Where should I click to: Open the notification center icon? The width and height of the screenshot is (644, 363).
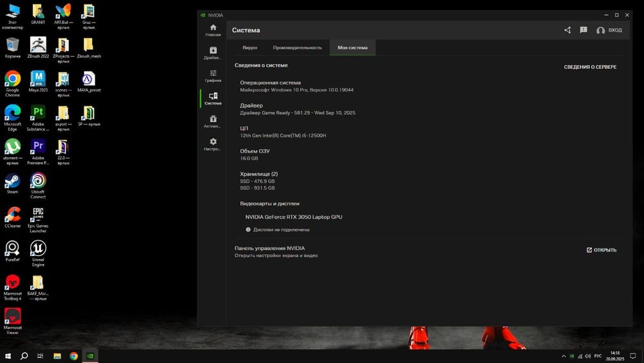(x=633, y=356)
